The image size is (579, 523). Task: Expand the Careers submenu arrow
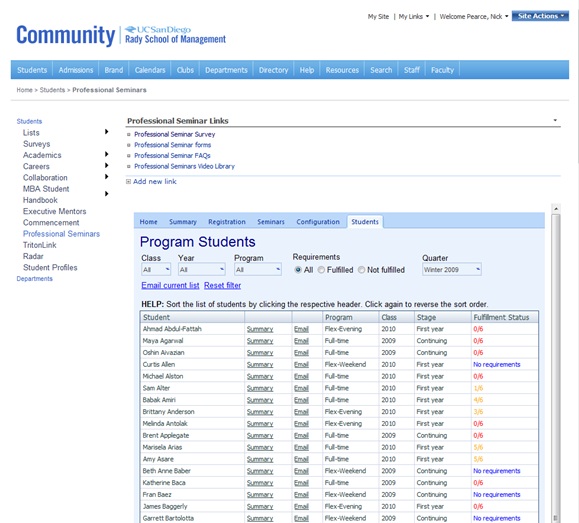pos(107,165)
